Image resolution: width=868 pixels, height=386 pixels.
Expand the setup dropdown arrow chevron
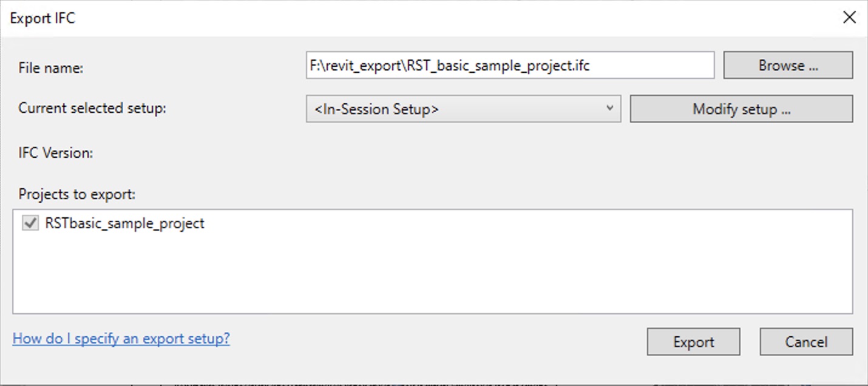(x=609, y=109)
